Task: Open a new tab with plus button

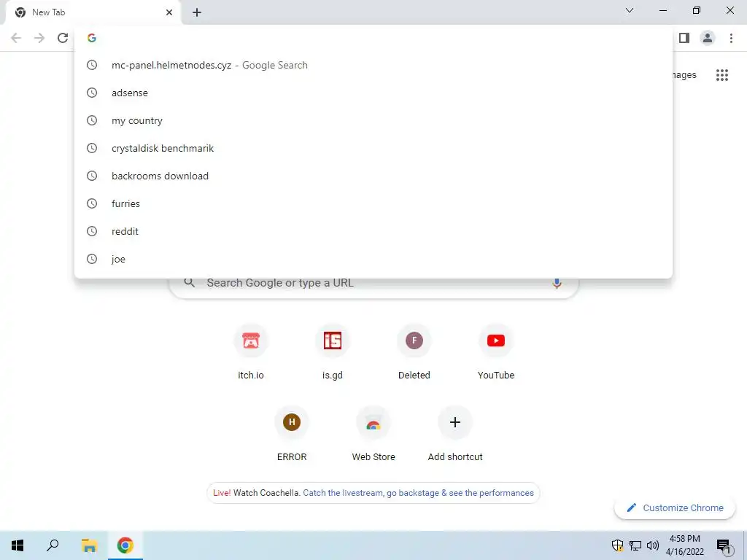Action: (197, 12)
